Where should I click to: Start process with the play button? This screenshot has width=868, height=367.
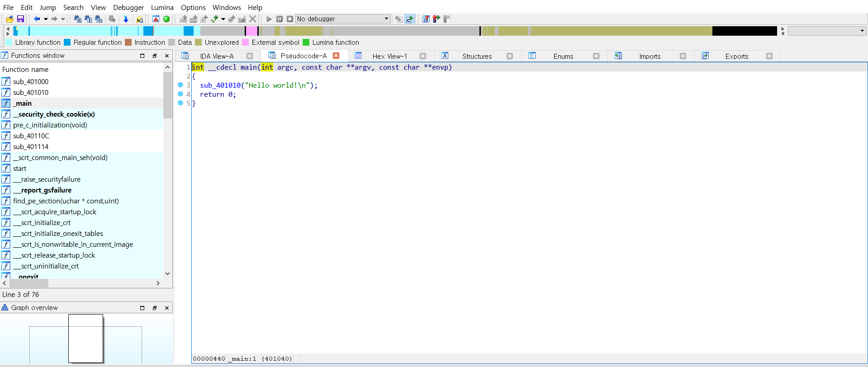pyautogui.click(x=269, y=19)
